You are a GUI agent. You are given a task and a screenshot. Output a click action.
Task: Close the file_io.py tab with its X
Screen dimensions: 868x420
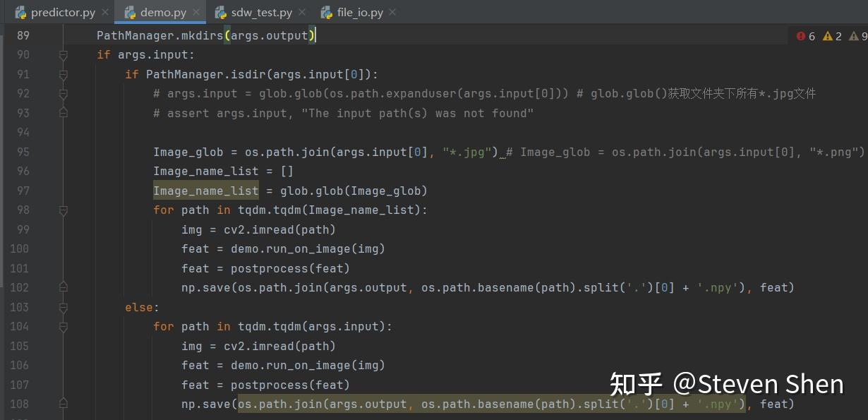click(x=392, y=12)
